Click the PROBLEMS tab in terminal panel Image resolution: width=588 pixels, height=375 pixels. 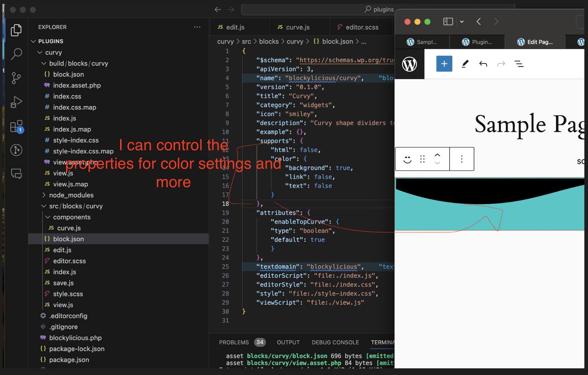tap(234, 342)
